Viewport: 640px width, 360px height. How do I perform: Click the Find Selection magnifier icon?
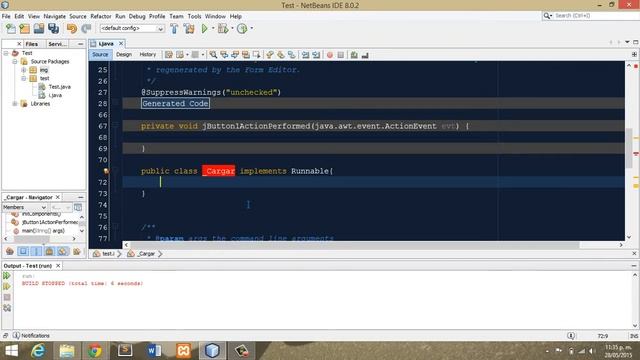tap(213, 55)
